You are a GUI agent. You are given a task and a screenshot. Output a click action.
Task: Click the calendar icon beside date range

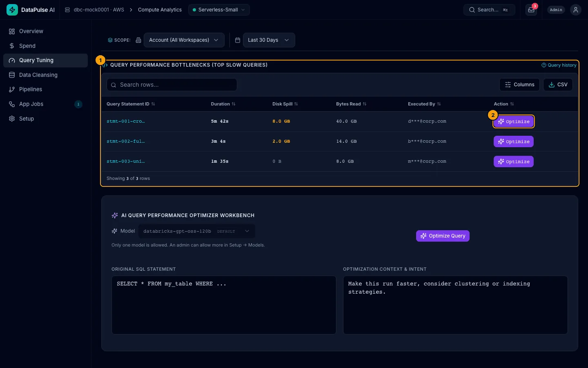pyautogui.click(x=238, y=40)
